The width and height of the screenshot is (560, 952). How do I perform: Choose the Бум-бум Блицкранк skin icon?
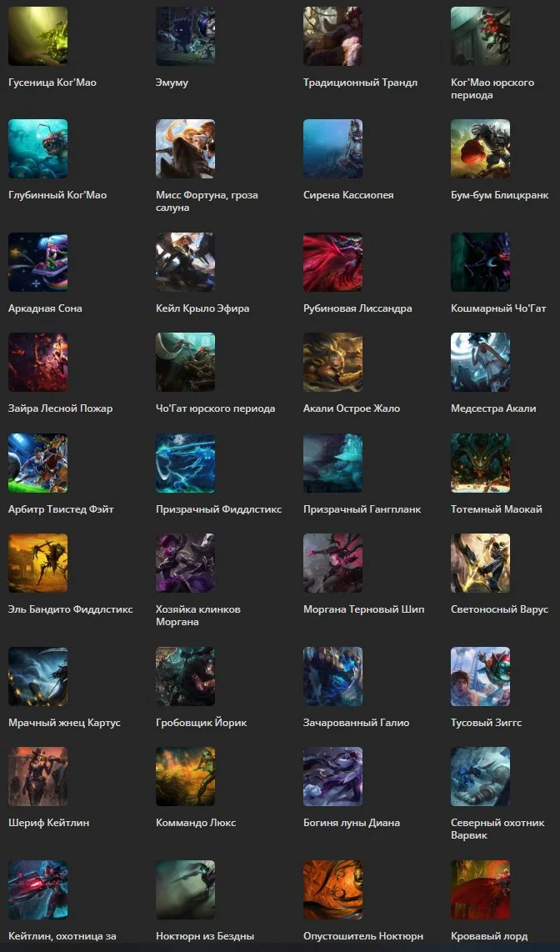point(480,148)
